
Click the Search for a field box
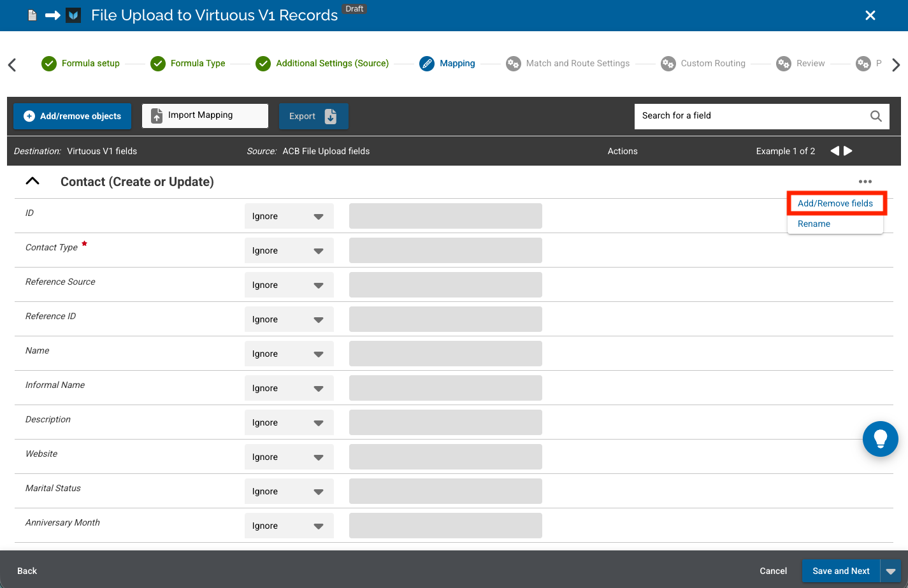point(752,116)
